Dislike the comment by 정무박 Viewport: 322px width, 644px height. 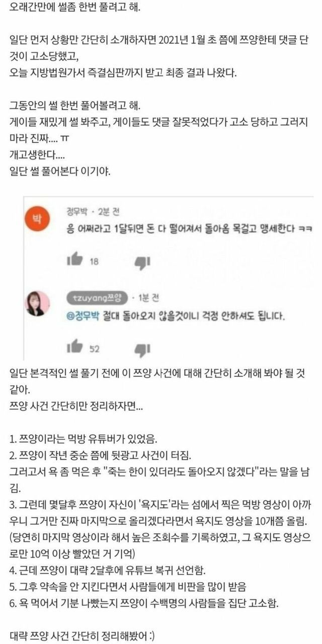click(143, 261)
